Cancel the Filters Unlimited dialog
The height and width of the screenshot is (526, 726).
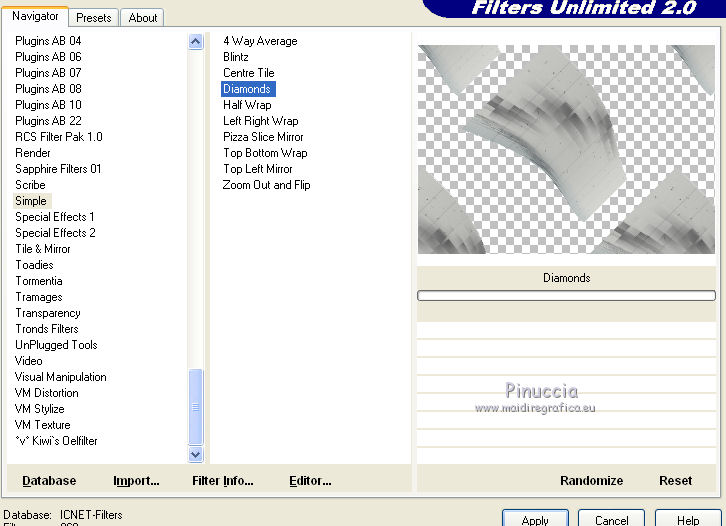click(611, 519)
